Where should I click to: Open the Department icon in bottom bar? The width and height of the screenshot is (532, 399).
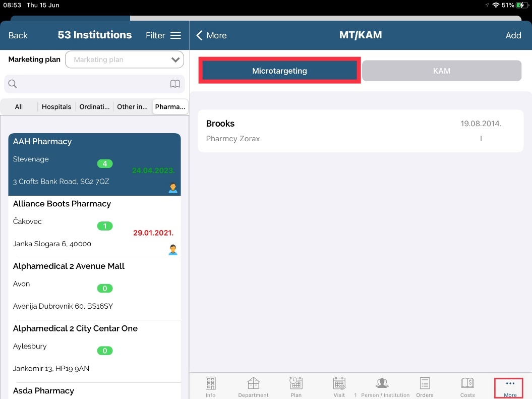coord(253,384)
